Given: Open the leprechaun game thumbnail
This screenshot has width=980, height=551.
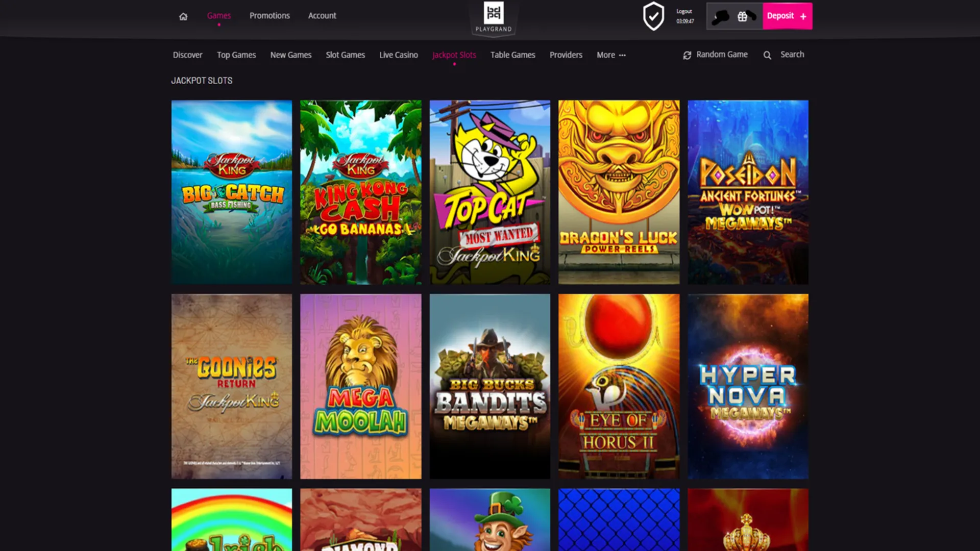Looking at the screenshot, I should tap(490, 519).
